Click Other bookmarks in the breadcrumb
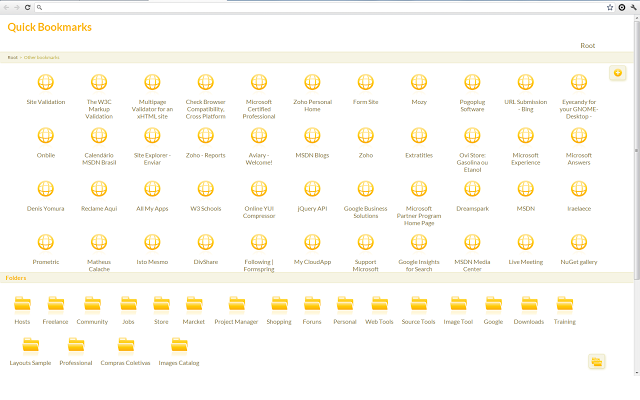 pos(42,58)
